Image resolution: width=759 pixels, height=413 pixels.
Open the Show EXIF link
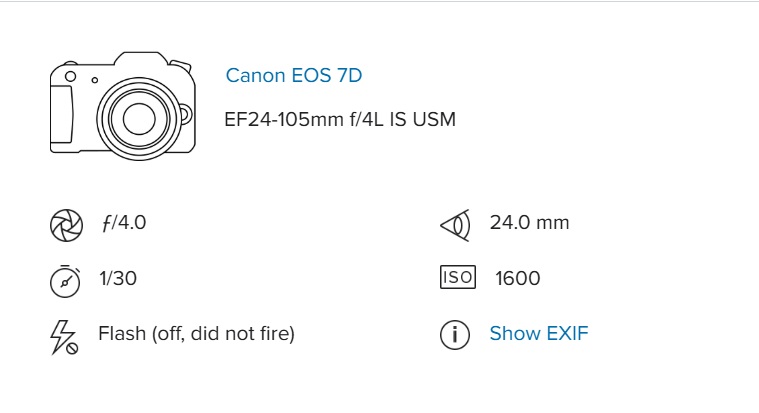coord(539,334)
